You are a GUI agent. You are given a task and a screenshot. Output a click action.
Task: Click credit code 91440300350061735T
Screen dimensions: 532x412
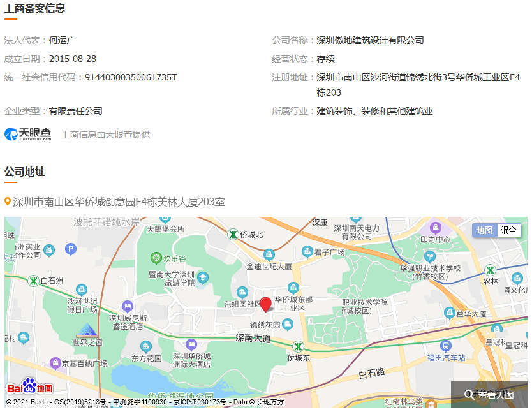pyautogui.click(x=131, y=77)
